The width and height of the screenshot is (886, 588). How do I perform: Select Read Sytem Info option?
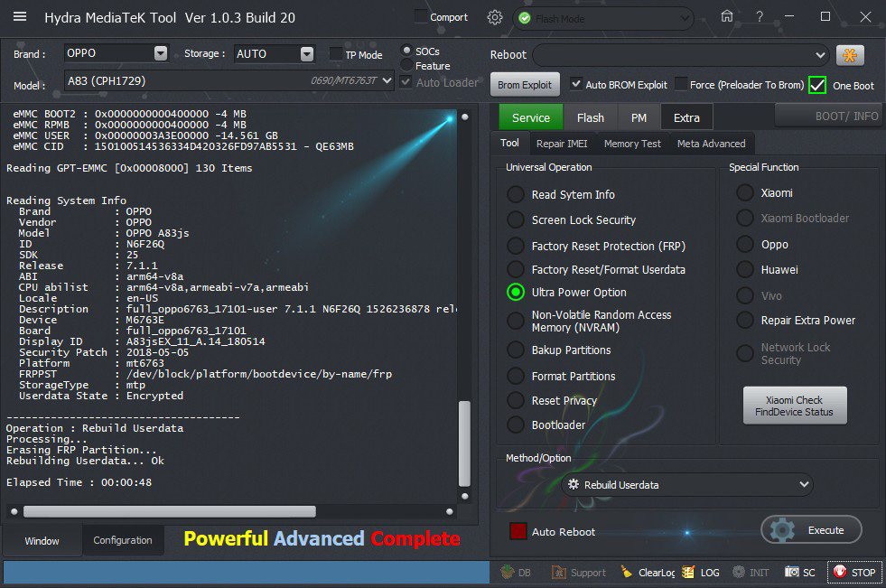pos(516,194)
